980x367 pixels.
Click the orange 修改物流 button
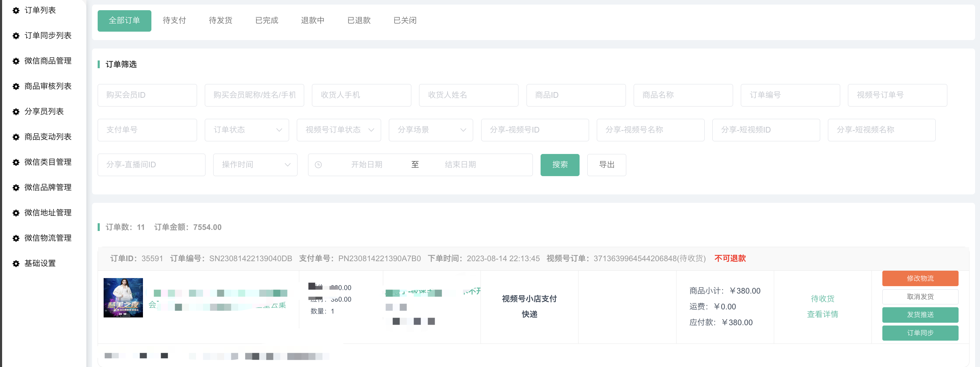pyautogui.click(x=920, y=278)
